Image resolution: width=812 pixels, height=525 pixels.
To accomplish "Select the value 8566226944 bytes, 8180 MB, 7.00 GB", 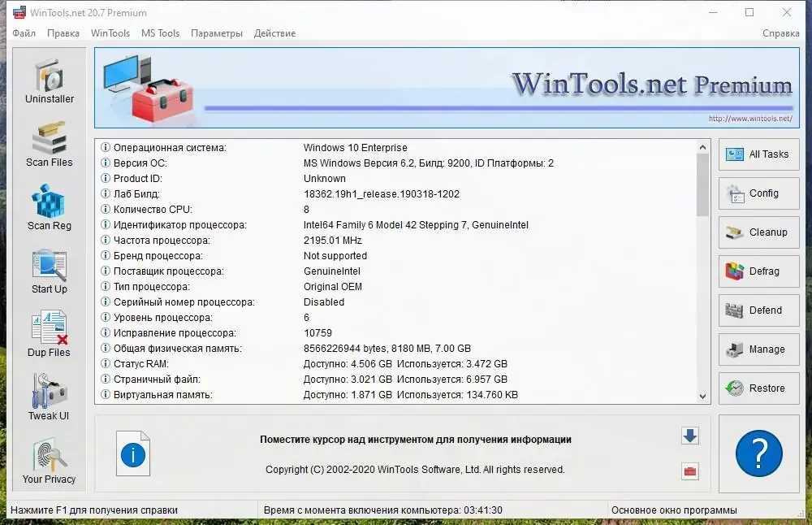I will tap(387, 349).
